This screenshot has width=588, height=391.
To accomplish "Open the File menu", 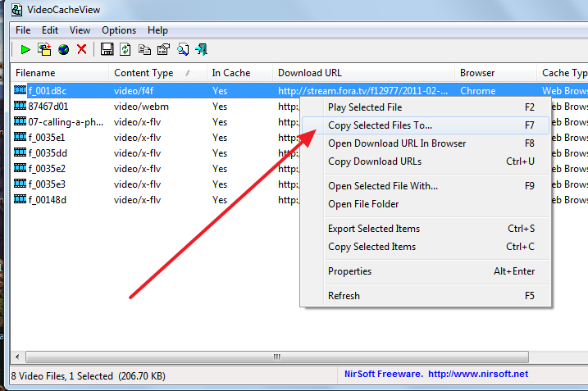I will coord(23,30).
